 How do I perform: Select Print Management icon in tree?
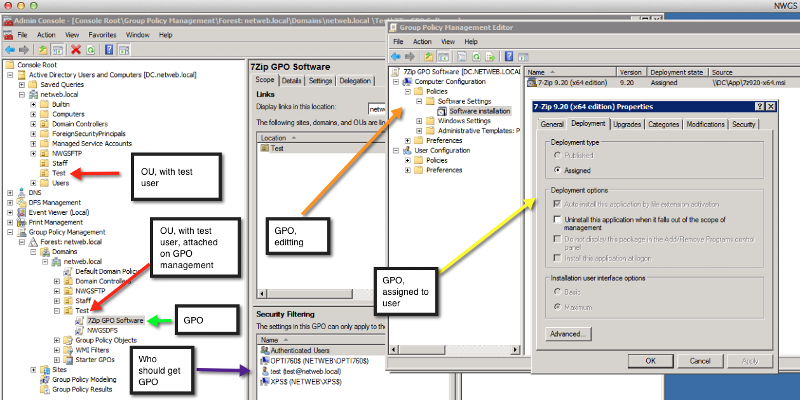click(21, 222)
